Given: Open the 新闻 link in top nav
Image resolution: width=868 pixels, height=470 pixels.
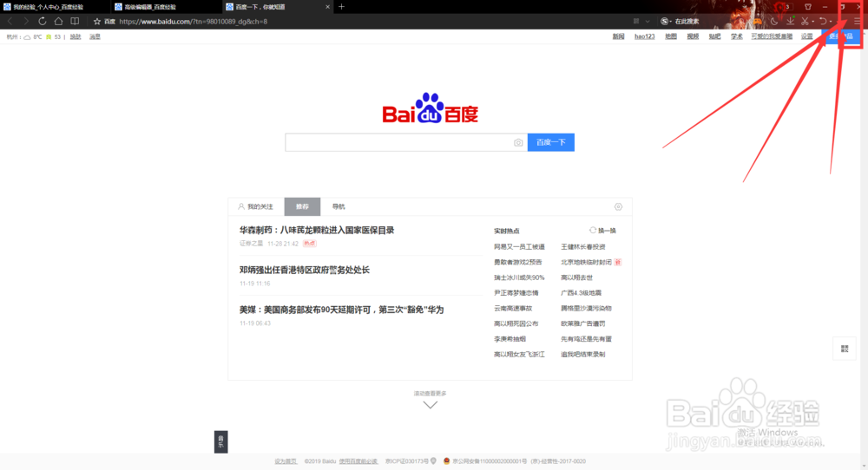Looking at the screenshot, I should tap(618, 36).
